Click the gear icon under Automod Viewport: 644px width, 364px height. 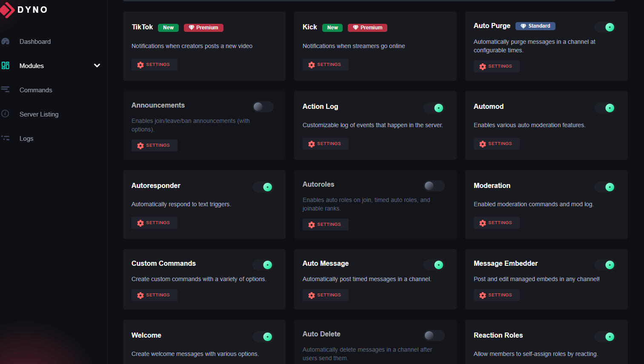tap(483, 144)
